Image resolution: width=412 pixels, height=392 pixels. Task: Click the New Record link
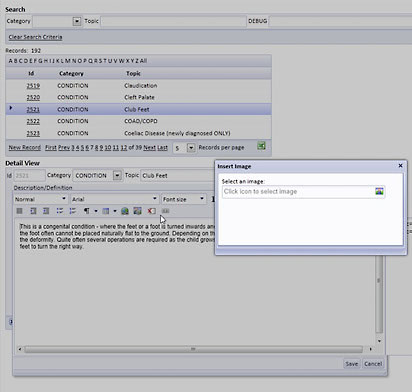click(25, 147)
